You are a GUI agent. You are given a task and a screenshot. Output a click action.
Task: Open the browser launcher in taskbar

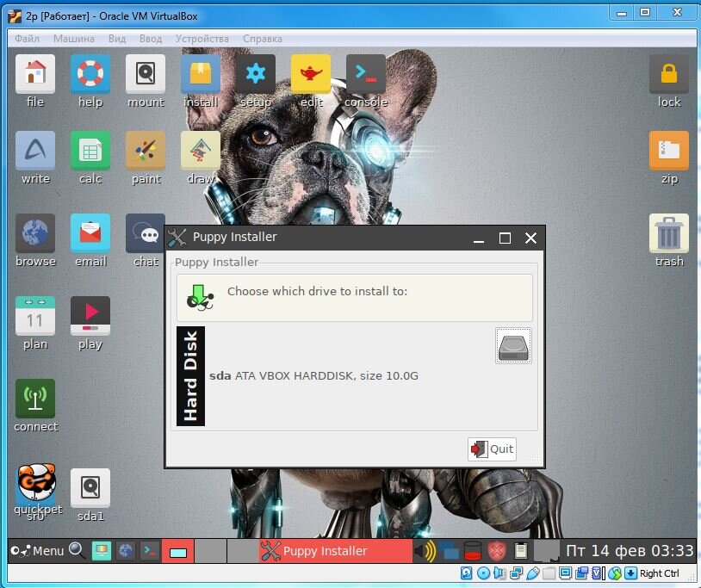[x=126, y=550]
